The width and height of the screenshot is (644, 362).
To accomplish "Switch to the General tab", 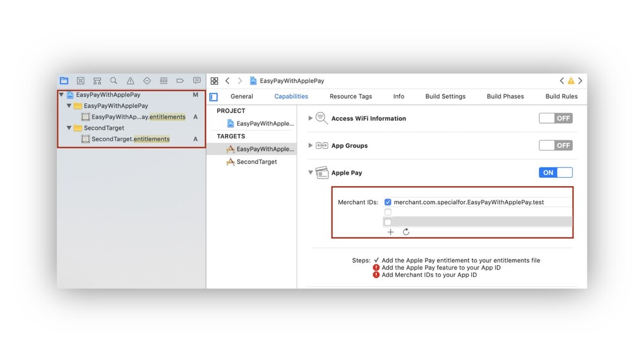I will 241,96.
